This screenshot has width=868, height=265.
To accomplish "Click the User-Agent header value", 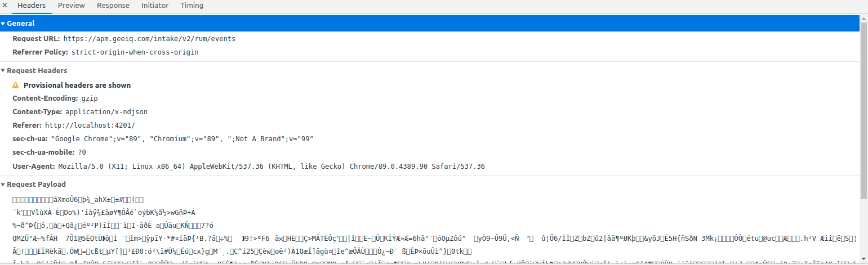I will [x=271, y=167].
